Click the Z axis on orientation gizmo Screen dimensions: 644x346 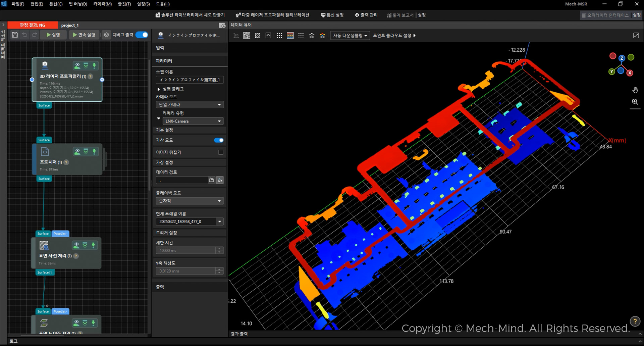622,58
